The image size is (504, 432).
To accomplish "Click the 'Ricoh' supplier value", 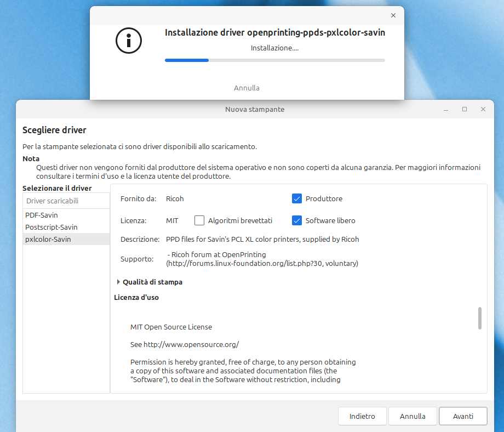I will (175, 199).
